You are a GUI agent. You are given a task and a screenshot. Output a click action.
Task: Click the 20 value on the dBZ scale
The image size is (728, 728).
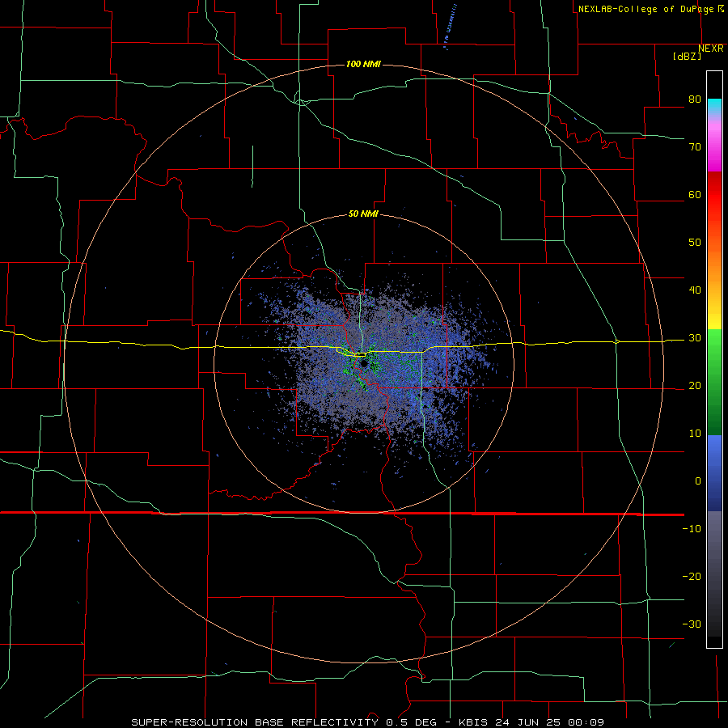point(695,386)
